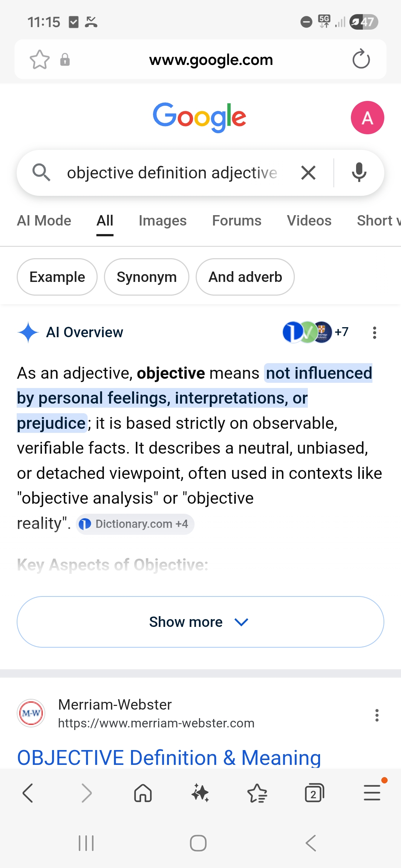
Task: Open the browser AI sparkle assistant icon
Action: coord(200,793)
